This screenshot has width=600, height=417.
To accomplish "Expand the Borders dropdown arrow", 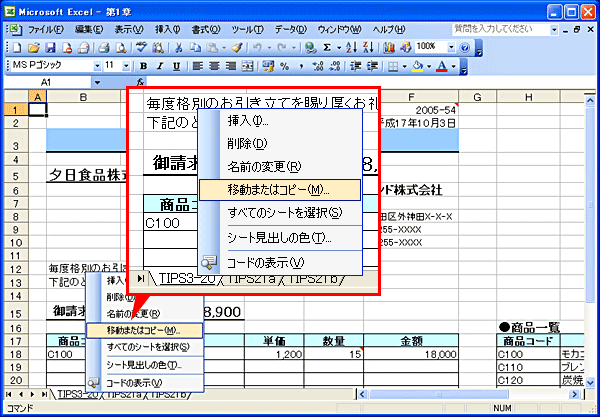I will coord(404,67).
